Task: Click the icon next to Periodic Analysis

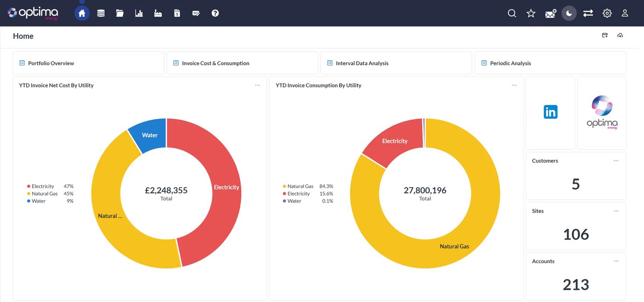Action: [484, 63]
